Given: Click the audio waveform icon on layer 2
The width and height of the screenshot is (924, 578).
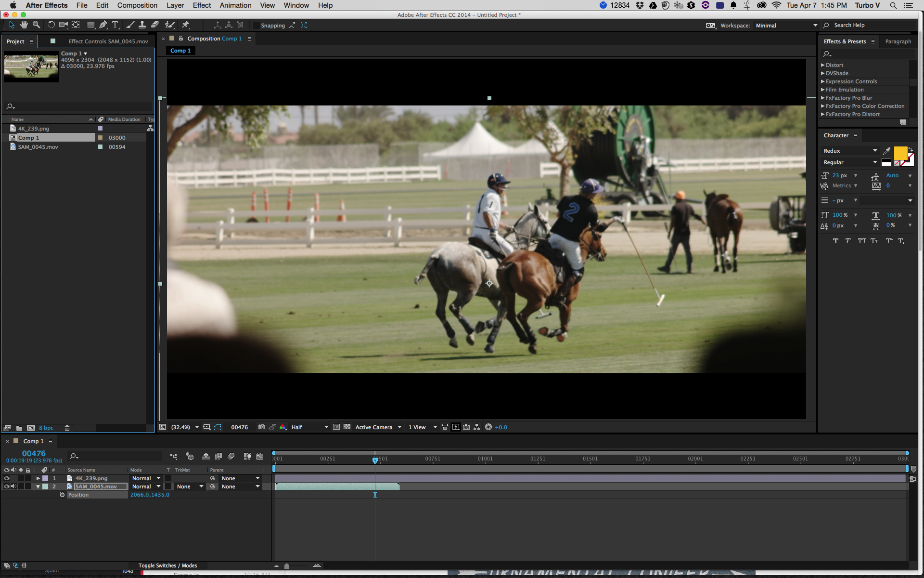Looking at the screenshot, I should [x=13, y=486].
